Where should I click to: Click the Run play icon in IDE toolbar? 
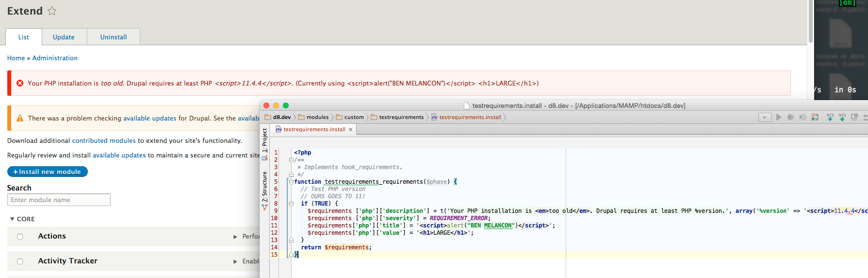click(779, 117)
